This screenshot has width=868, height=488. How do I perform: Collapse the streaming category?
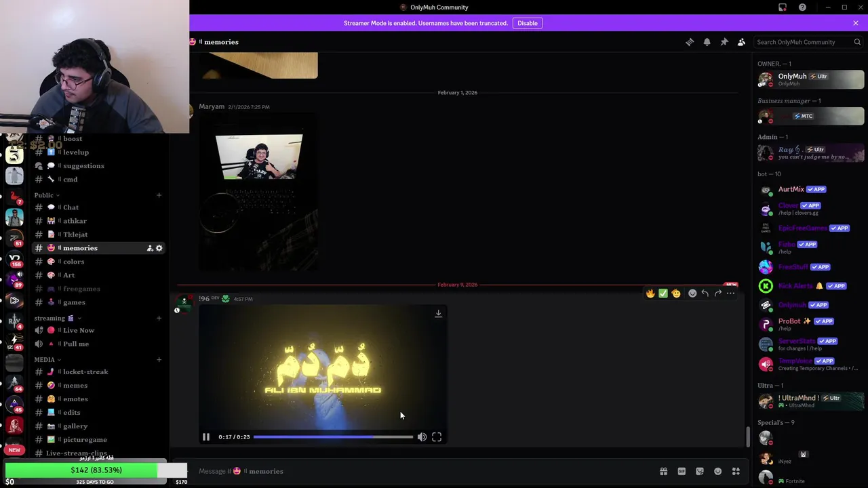tap(57, 318)
